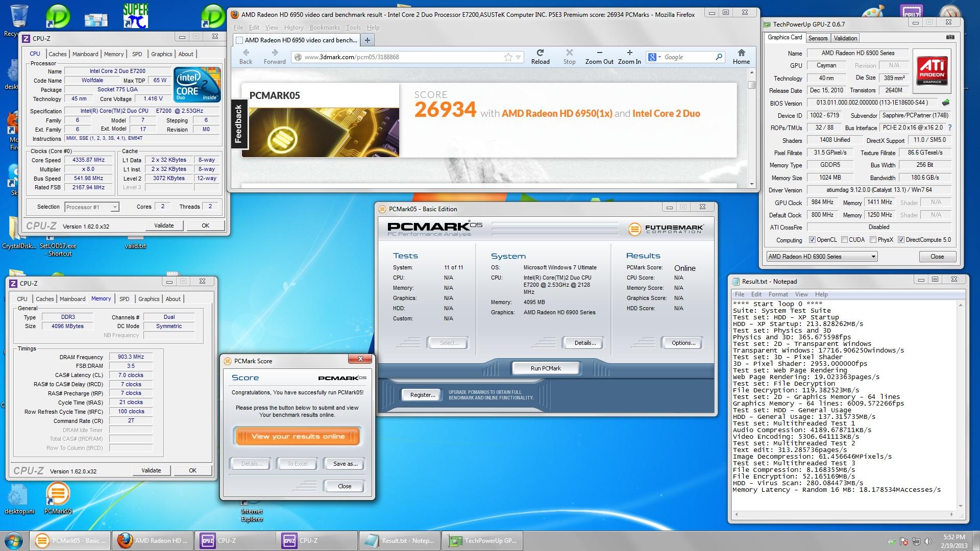980x551 pixels.
Task: Go Back in Firefox
Action: (x=246, y=57)
